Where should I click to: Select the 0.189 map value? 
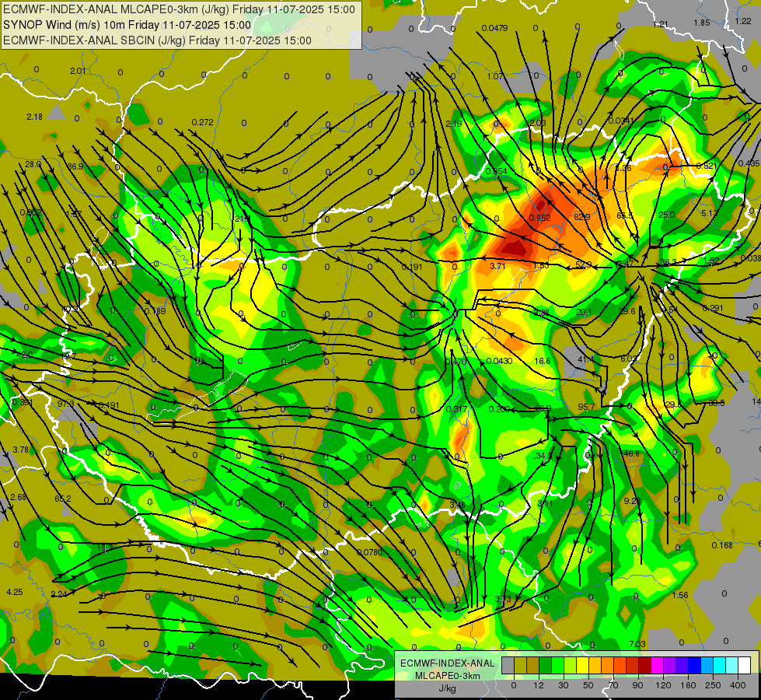pyautogui.click(x=155, y=311)
